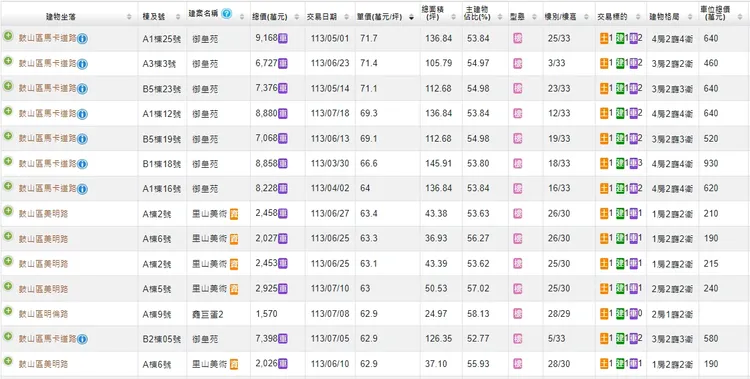Select the date cell 113/03/30
The width and height of the screenshot is (750, 379).
click(x=330, y=163)
